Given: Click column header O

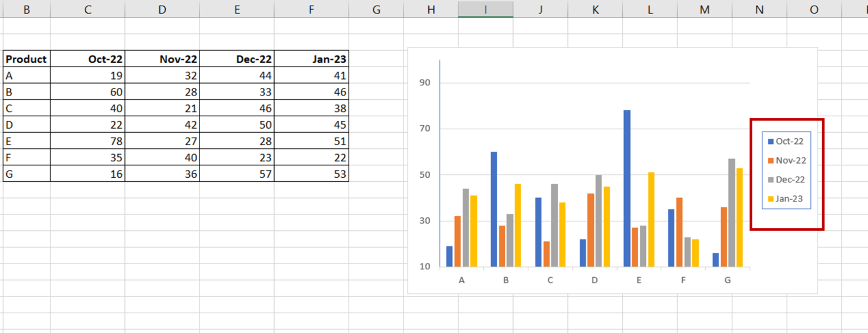Looking at the screenshot, I should click(x=814, y=9).
